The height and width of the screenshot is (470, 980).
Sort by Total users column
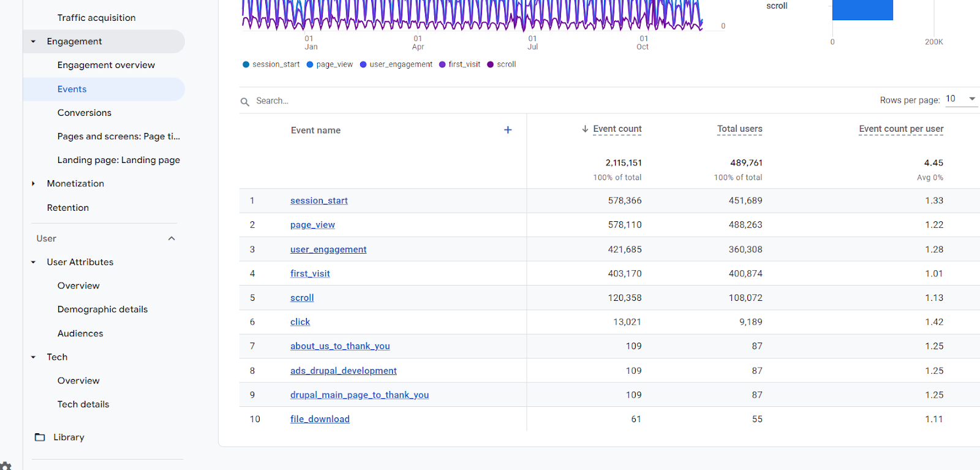739,129
